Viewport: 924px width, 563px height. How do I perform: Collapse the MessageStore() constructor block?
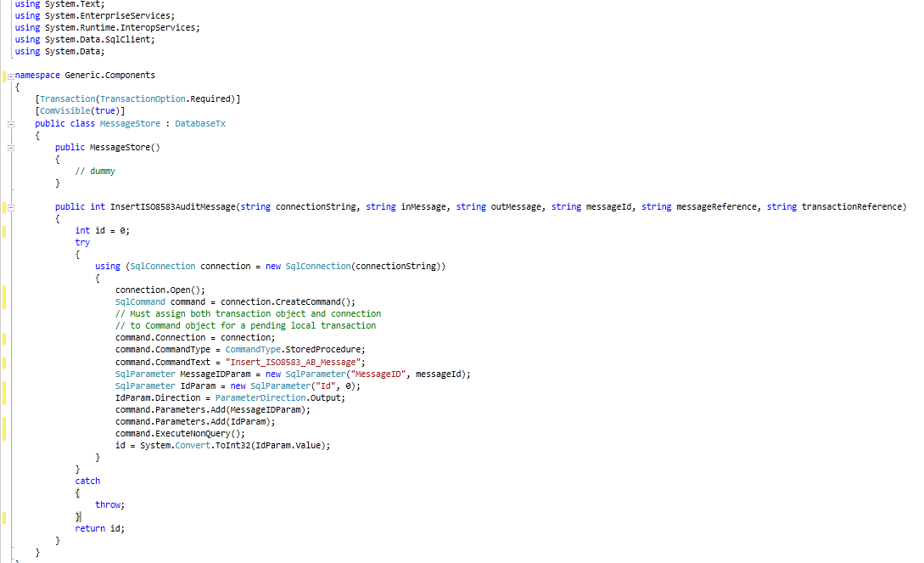[x=11, y=148]
